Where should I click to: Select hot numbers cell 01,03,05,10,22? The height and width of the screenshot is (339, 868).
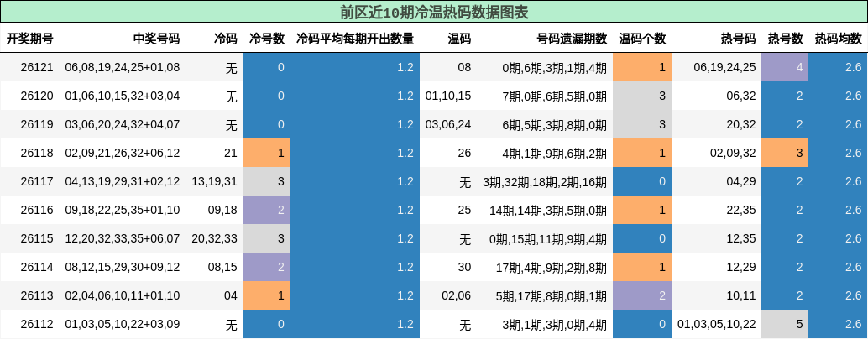click(x=717, y=324)
